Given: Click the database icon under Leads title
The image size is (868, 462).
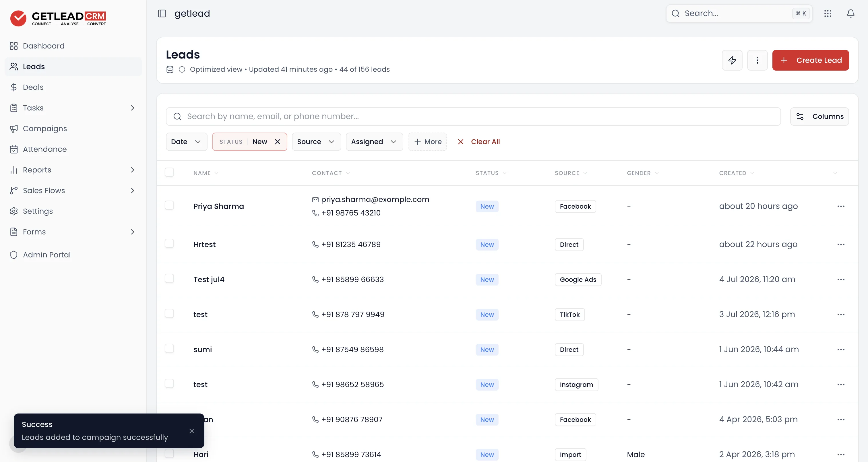Looking at the screenshot, I should tap(170, 69).
